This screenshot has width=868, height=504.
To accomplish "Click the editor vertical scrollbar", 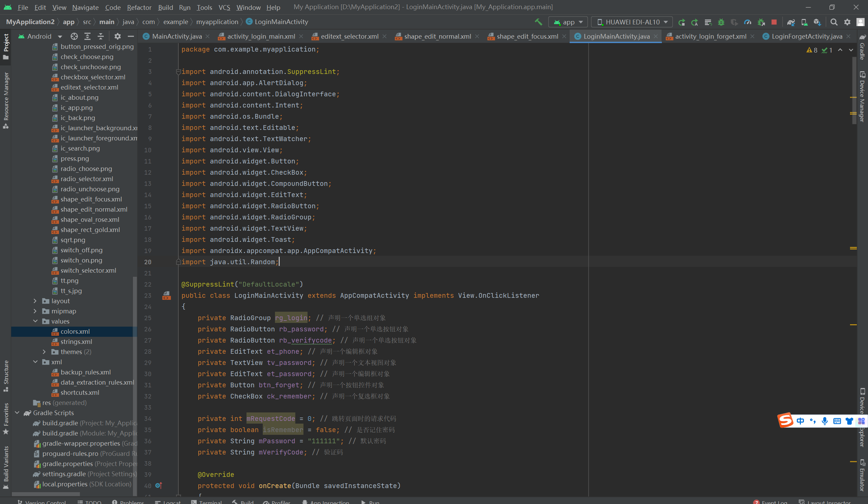I will [854, 90].
